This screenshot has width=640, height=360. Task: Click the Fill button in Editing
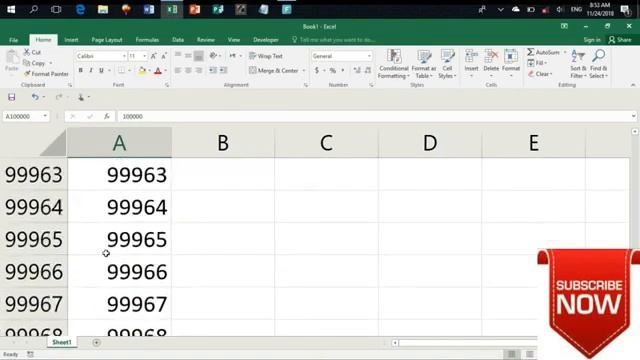536,63
